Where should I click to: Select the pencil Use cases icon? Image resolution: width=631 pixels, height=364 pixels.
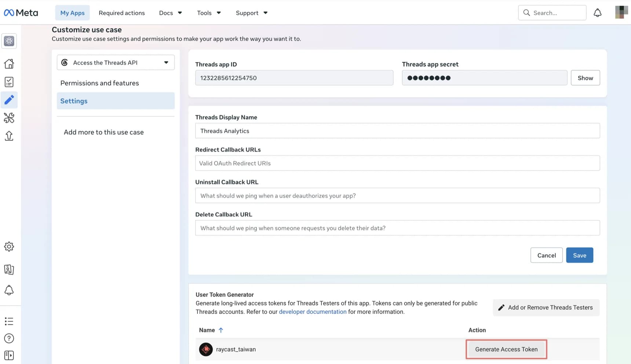(9, 100)
